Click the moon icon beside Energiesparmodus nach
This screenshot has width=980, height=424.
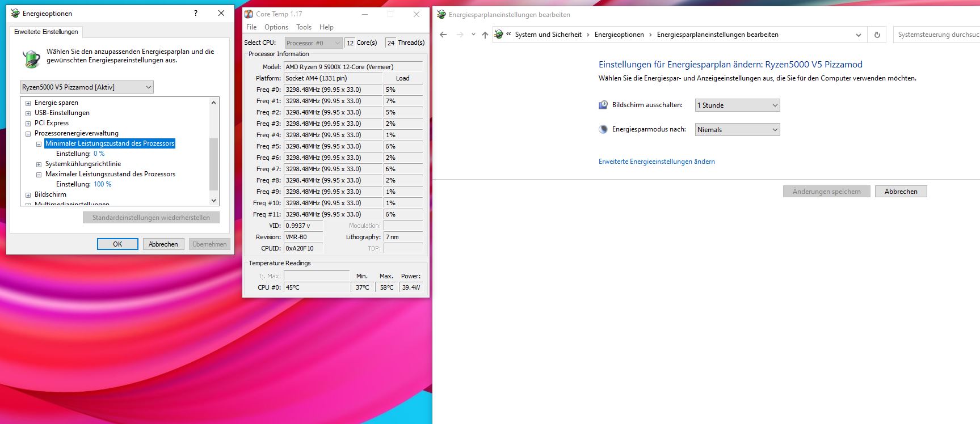603,129
